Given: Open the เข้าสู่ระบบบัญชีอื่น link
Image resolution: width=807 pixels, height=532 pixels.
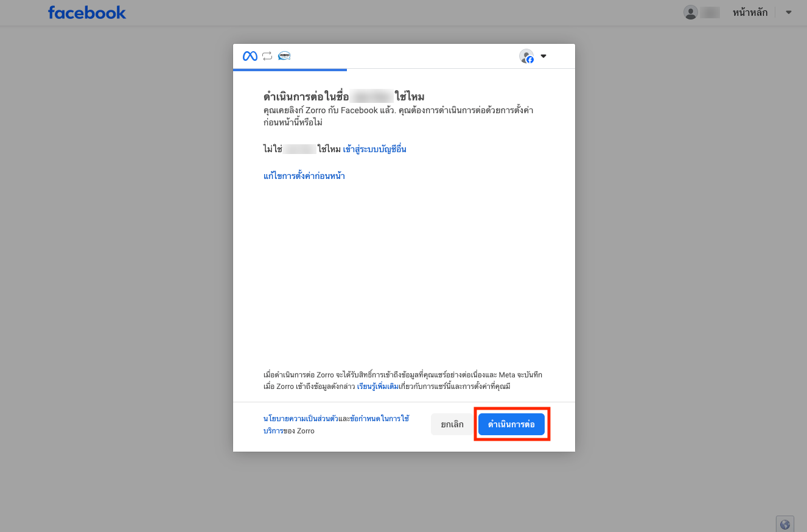Looking at the screenshot, I should (x=374, y=149).
